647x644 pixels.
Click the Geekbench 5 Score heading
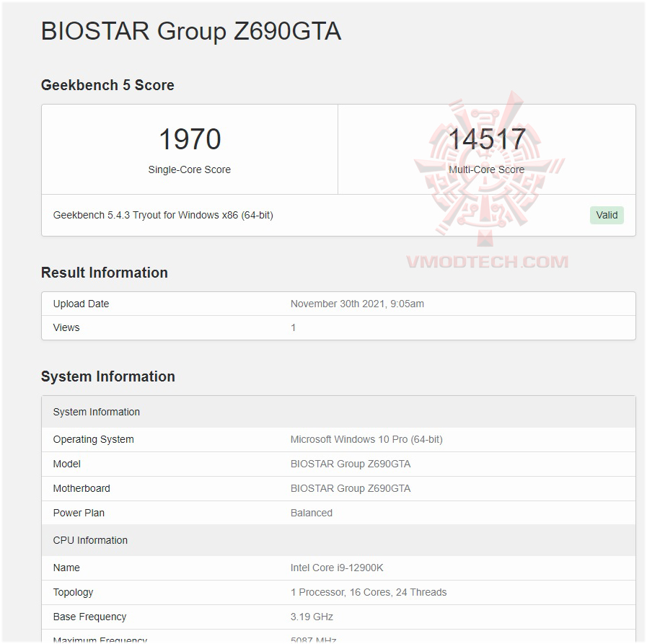point(107,85)
